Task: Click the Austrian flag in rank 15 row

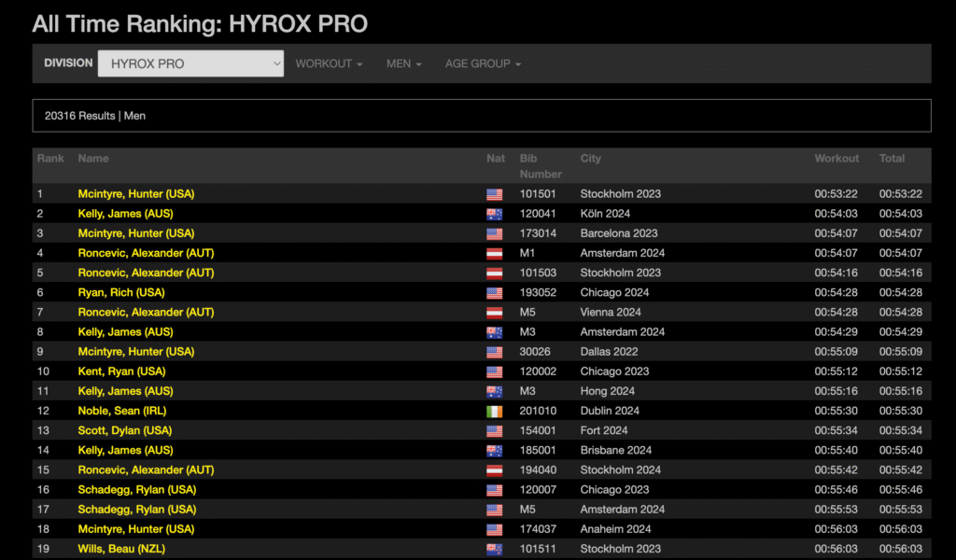Action: [495, 470]
